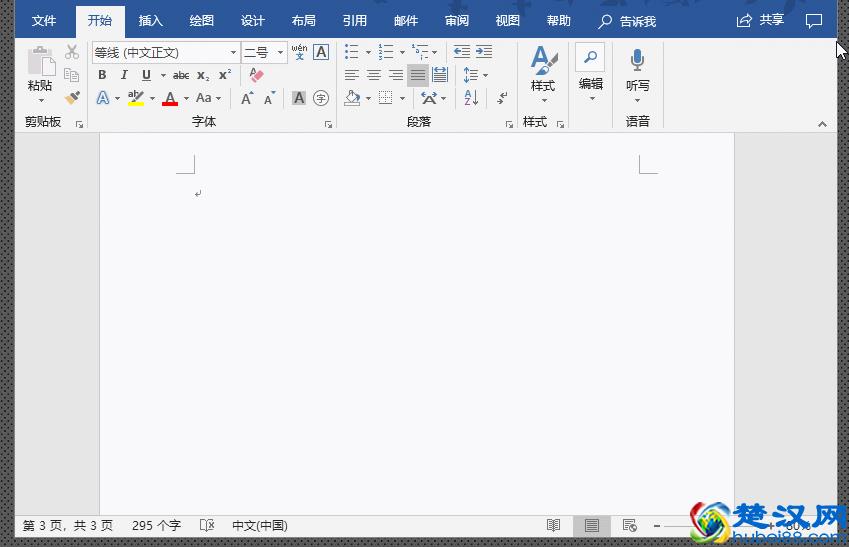Open Font dialog launcher
Image resolution: width=849 pixels, height=547 pixels.
pyautogui.click(x=328, y=125)
